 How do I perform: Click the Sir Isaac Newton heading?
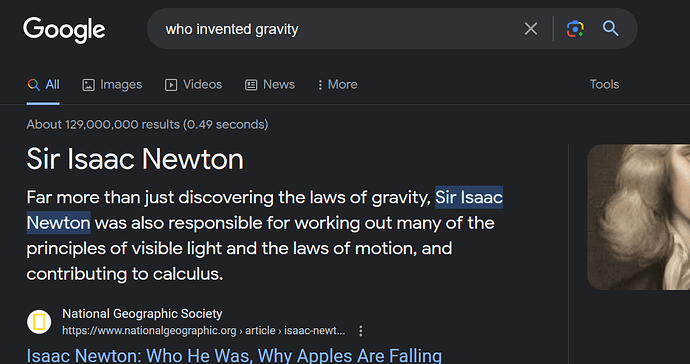click(135, 159)
